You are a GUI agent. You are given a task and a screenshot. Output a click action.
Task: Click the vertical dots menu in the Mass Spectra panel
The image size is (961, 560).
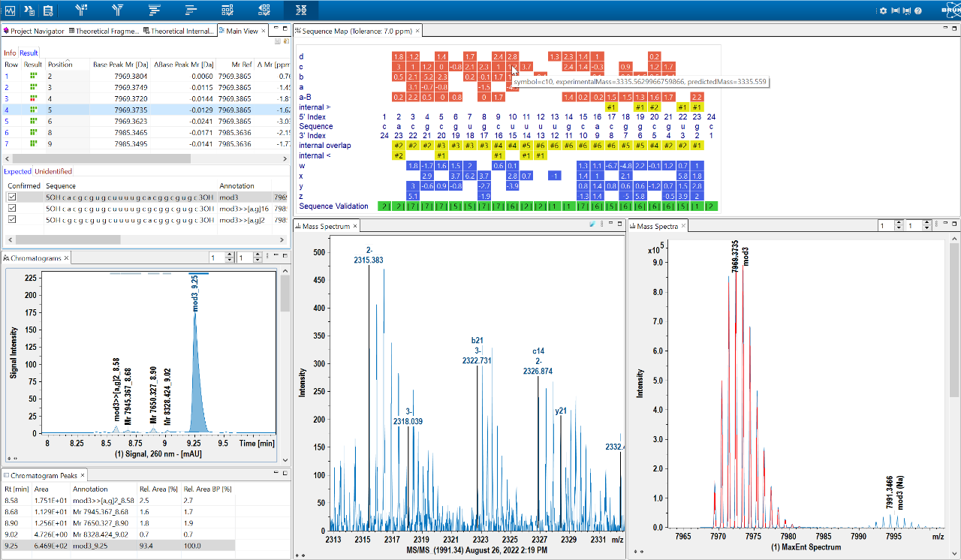[x=937, y=223]
